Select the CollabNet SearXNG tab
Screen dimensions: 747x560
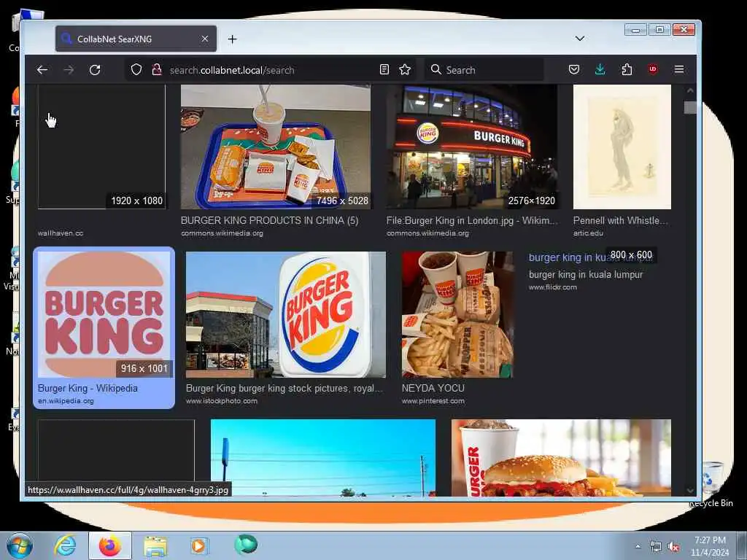coord(136,39)
